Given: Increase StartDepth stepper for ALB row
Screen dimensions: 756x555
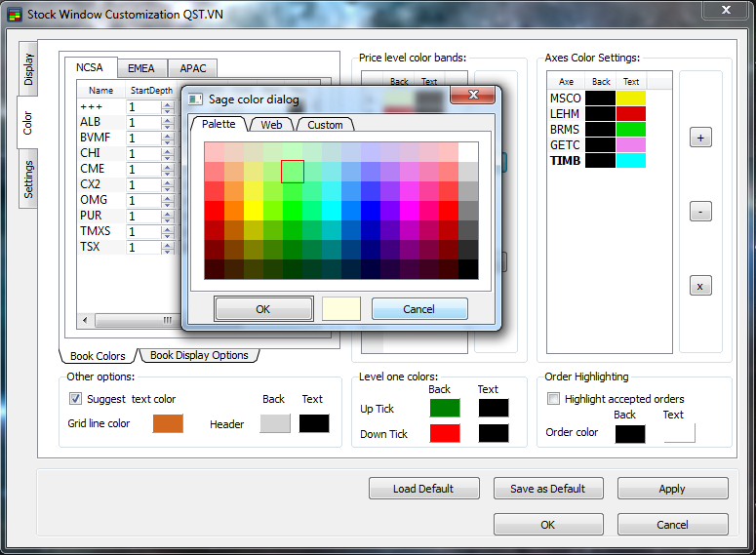Looking at the screenshot, I should click(167, 119).
